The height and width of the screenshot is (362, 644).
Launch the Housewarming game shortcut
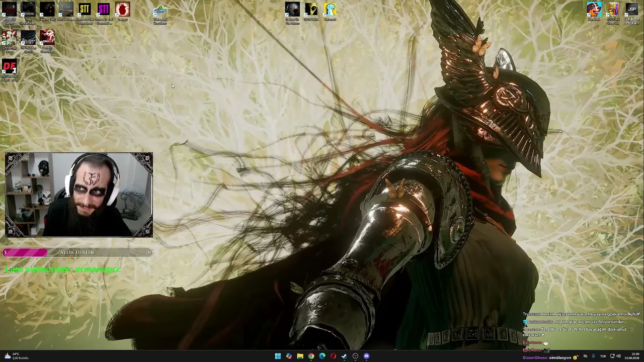coord(66,12)
